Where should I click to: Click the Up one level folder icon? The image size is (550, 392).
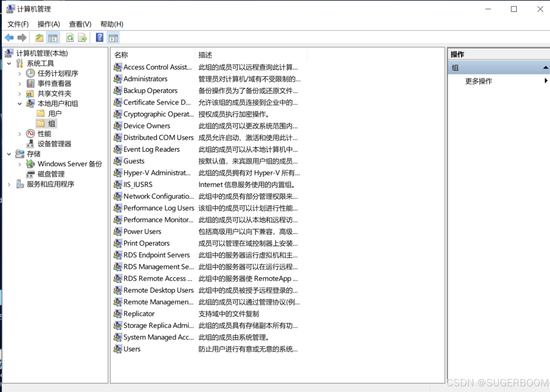tap(39, 38)
